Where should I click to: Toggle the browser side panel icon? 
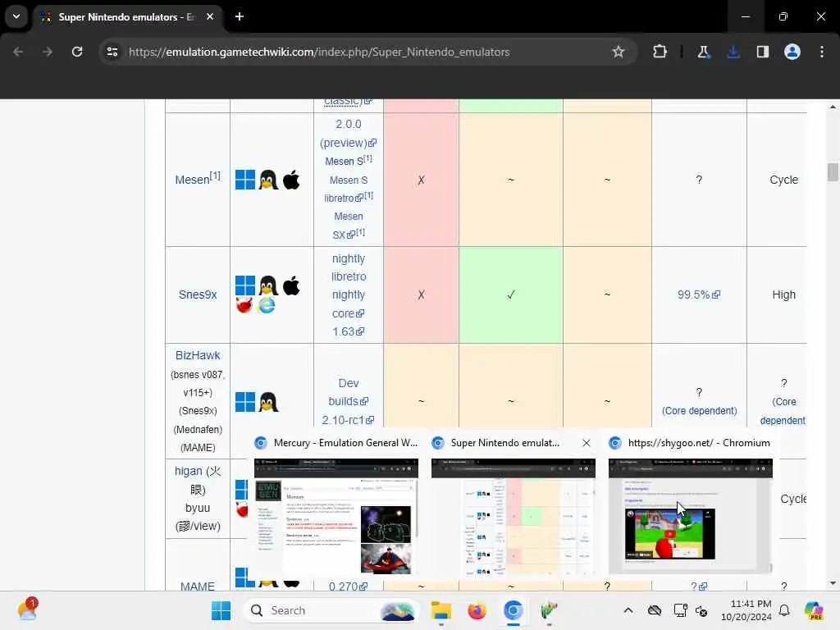pyautogui.click(x=763, y=52)
